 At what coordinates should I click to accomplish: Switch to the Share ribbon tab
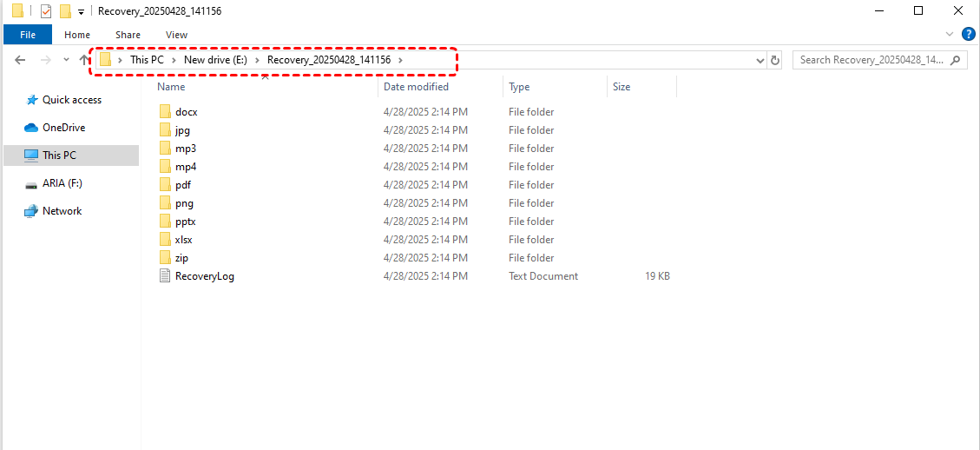[x=128, y=35]
